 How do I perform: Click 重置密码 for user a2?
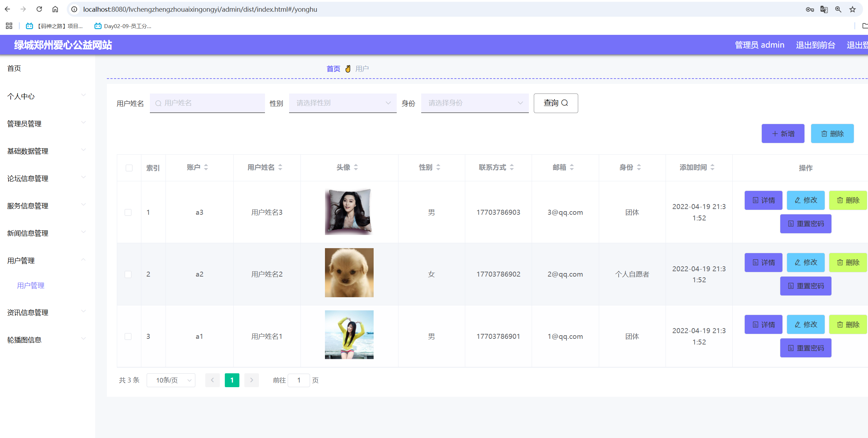point(805,286)
